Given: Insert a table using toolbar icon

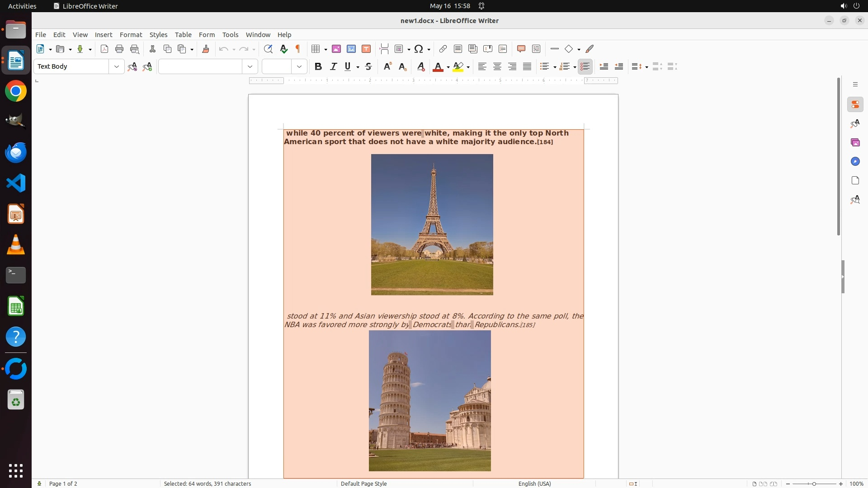Looking at the screenshot, I should 316,49.
